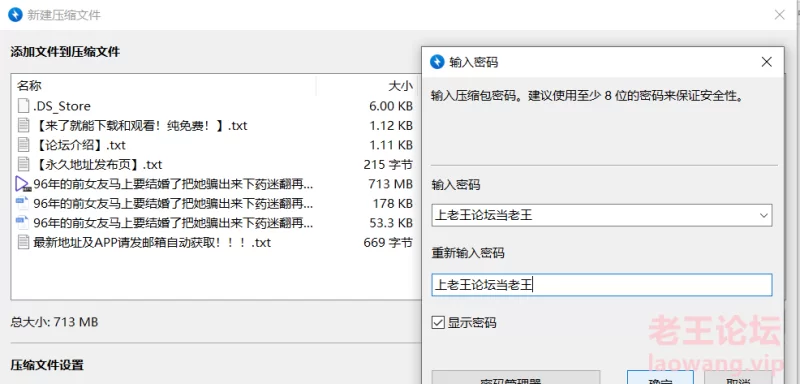Select the .DS_Store file icon
Viewport: 800px width, 384px height.
point(23,106)
